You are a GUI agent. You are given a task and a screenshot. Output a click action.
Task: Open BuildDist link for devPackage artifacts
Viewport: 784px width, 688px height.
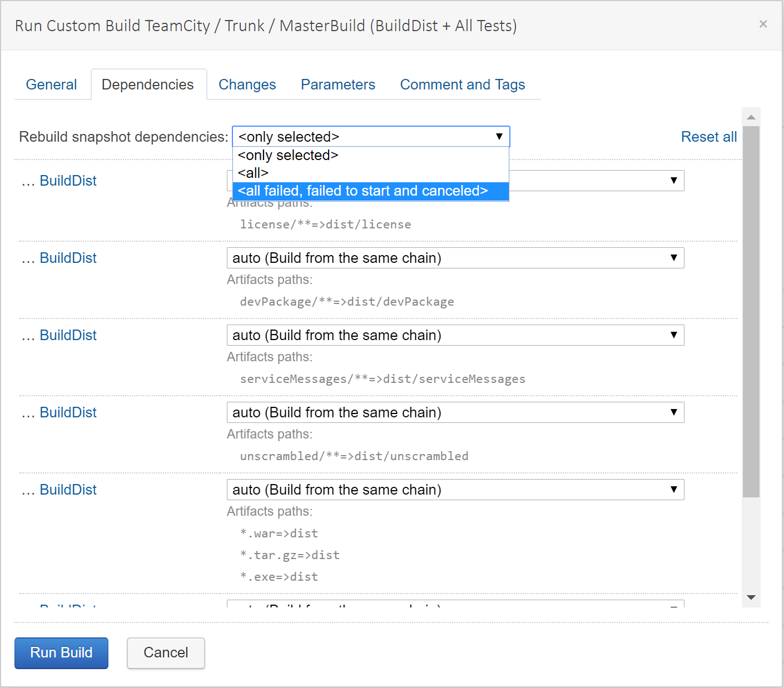click(68, 258)
